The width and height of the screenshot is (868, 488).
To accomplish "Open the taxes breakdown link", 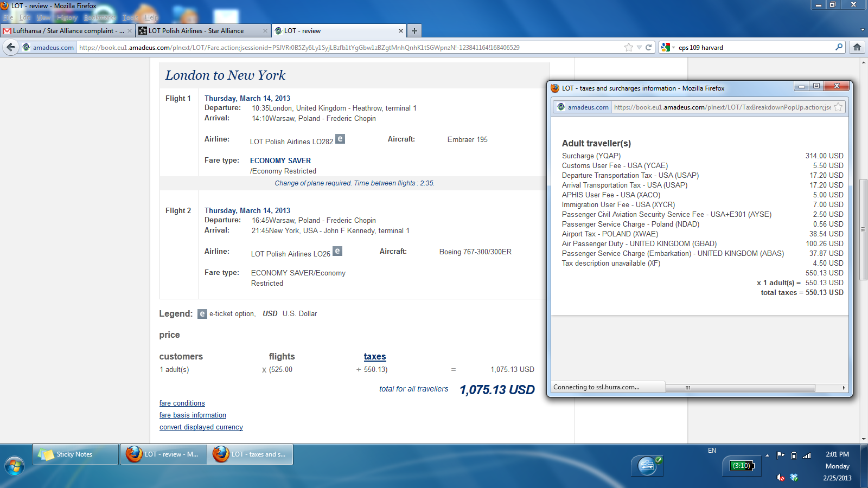I will (375, 357).
